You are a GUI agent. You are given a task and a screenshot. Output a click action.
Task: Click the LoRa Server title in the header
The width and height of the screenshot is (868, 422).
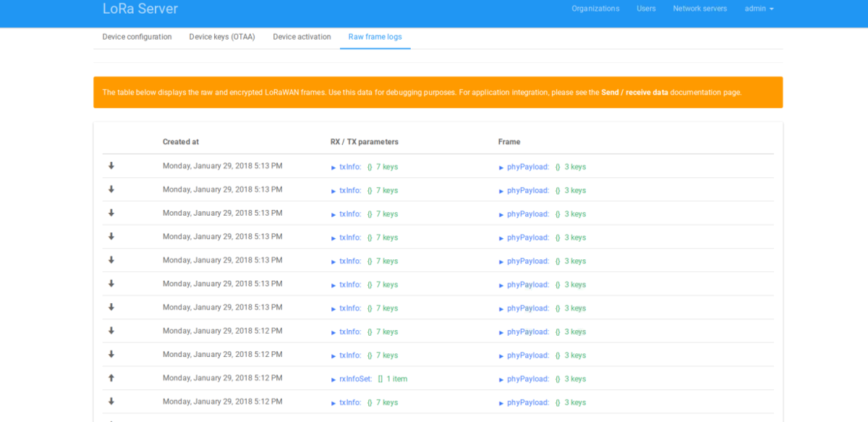(x=140, y=9)
